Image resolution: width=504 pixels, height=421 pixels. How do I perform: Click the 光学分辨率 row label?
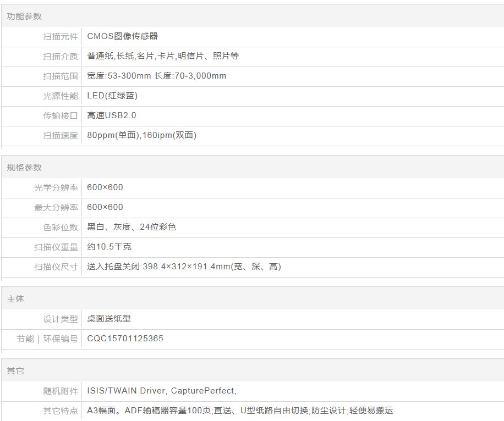pyautogui.click(x=56, y=187)
